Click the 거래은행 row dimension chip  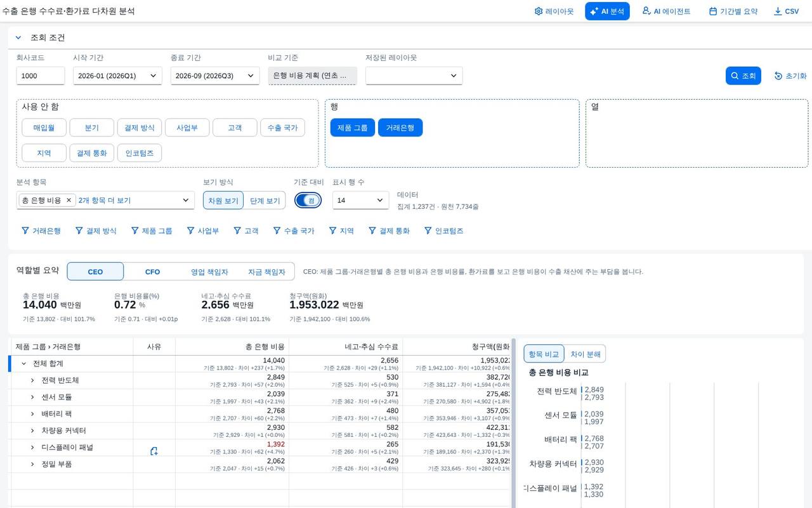[x=400, y=128]
